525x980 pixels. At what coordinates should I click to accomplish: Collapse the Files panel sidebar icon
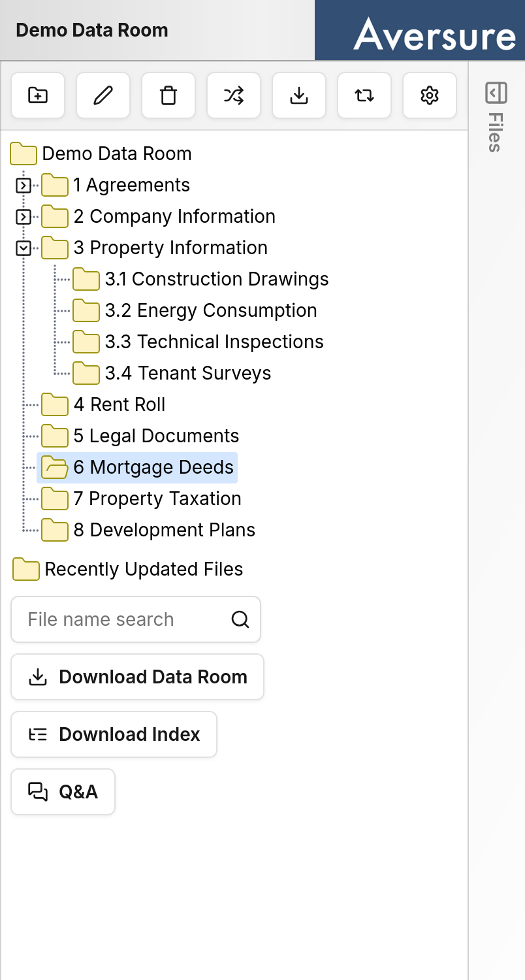[x=496, y=93]
